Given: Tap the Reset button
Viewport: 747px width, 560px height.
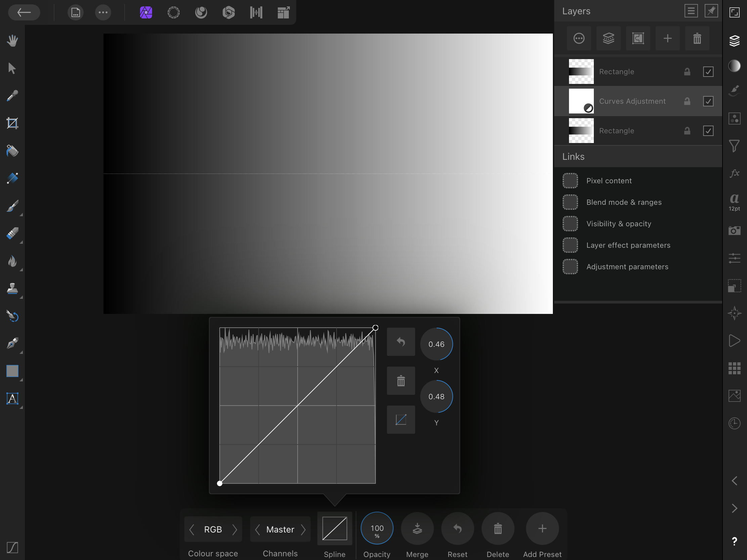Looking at the screenshot, I should [x=457, y=528].
